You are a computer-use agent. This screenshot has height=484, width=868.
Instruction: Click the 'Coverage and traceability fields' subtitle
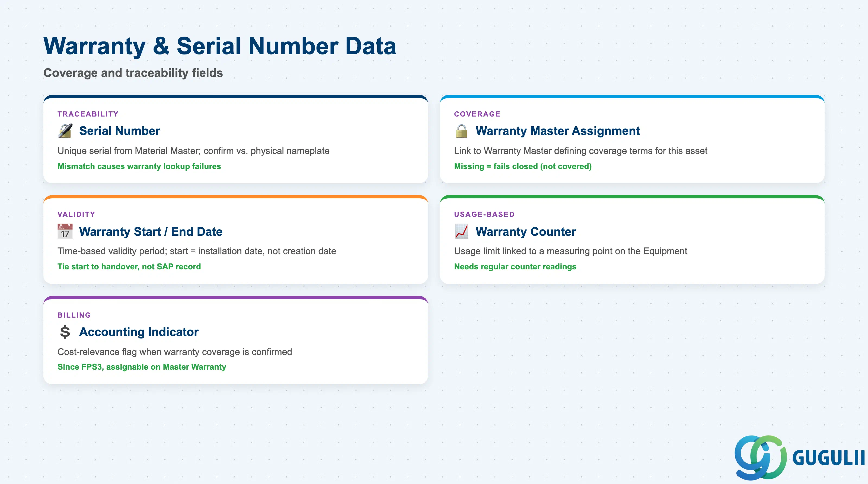(x=133, y=73)
